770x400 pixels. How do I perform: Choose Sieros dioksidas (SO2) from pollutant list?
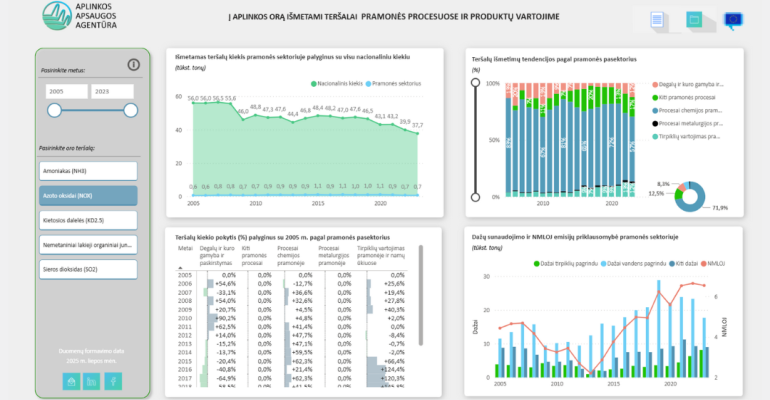[x=88, y=269]
